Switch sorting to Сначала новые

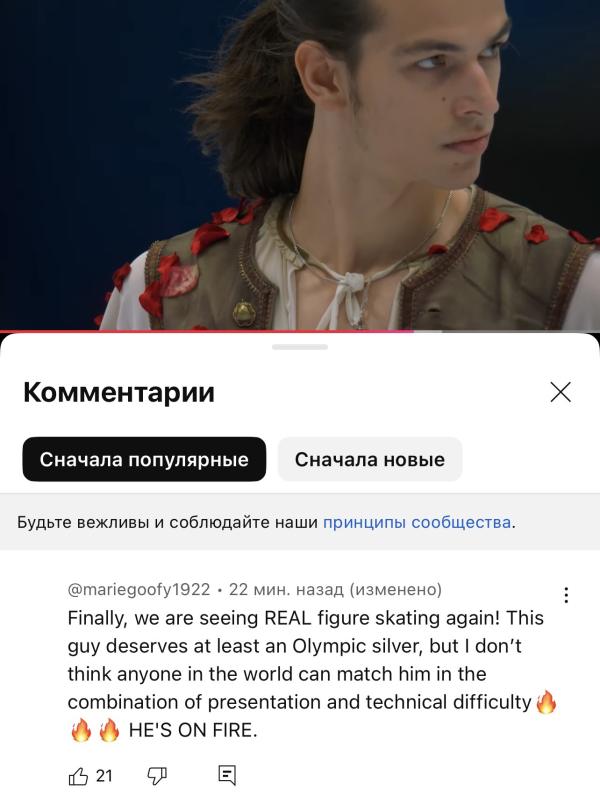pos(370,459)
